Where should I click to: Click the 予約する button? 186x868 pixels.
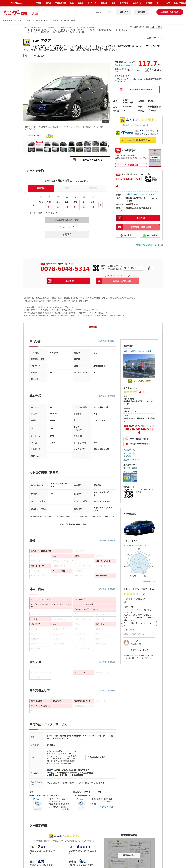67,234
